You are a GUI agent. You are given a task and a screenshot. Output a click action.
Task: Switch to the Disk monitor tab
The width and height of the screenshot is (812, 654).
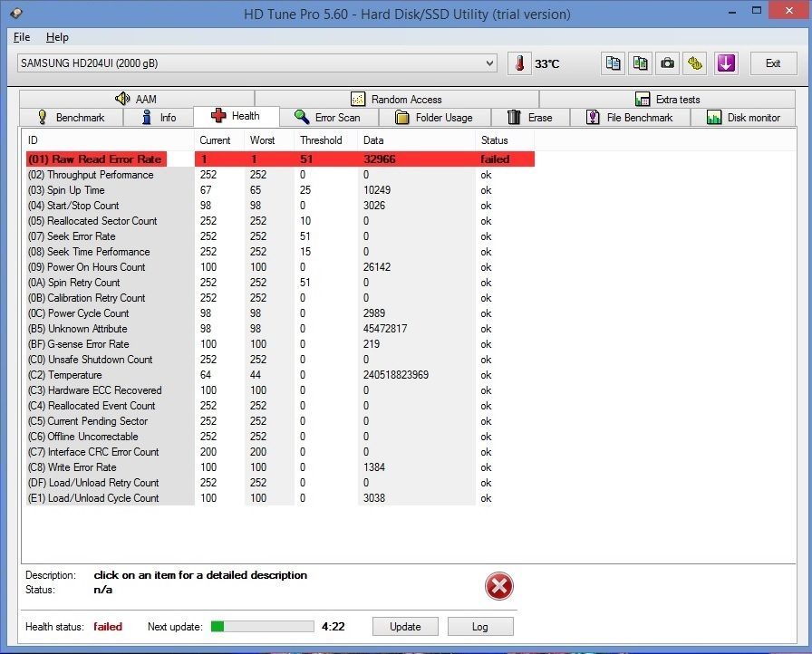tap(743, 118)
